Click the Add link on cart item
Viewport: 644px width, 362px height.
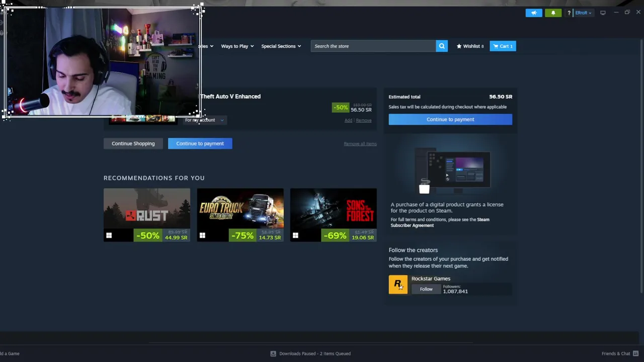(x=348, y=121)
